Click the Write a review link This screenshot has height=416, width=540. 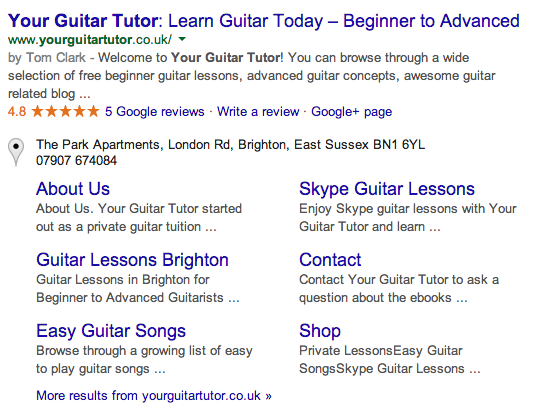258,112
